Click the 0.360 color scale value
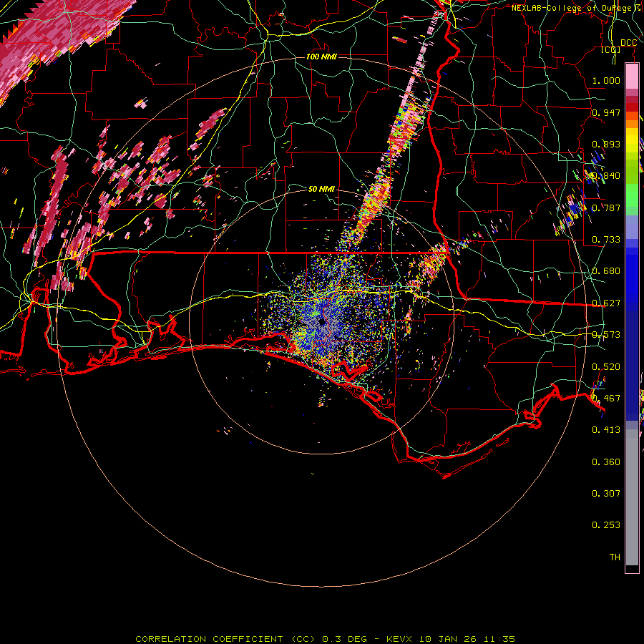Image resolution: width=644 pixels, height=644 pixels. 606,462
